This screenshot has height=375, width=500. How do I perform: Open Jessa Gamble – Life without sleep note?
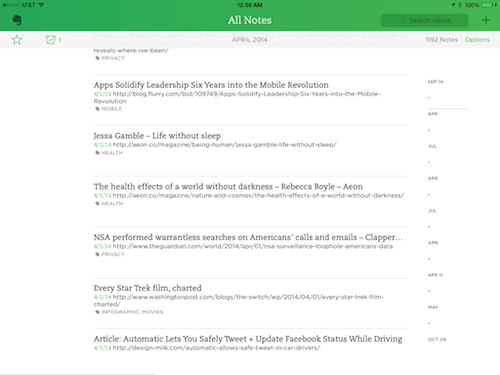(157, 136)
